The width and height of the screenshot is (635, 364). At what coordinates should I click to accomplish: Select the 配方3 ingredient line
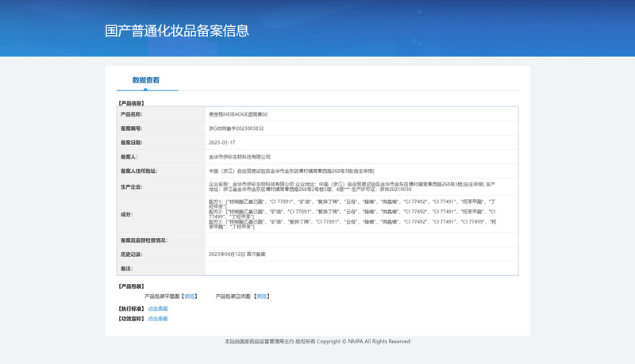352,224
